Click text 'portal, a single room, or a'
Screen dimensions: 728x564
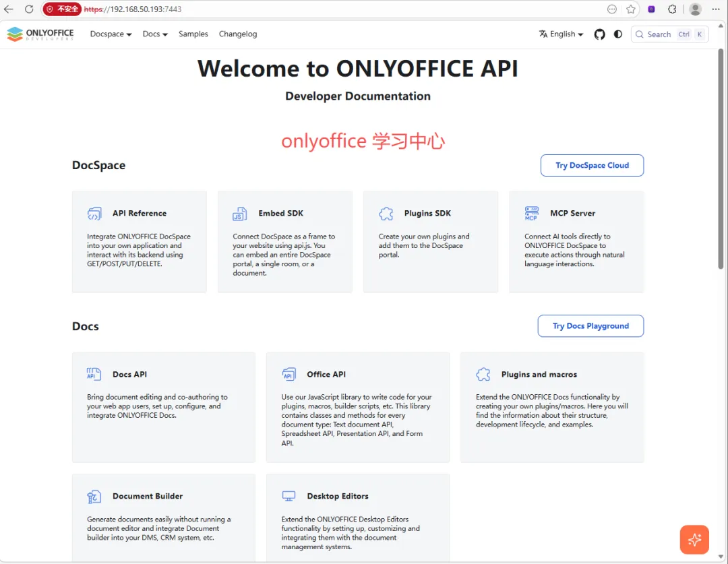tap(274, 263)
